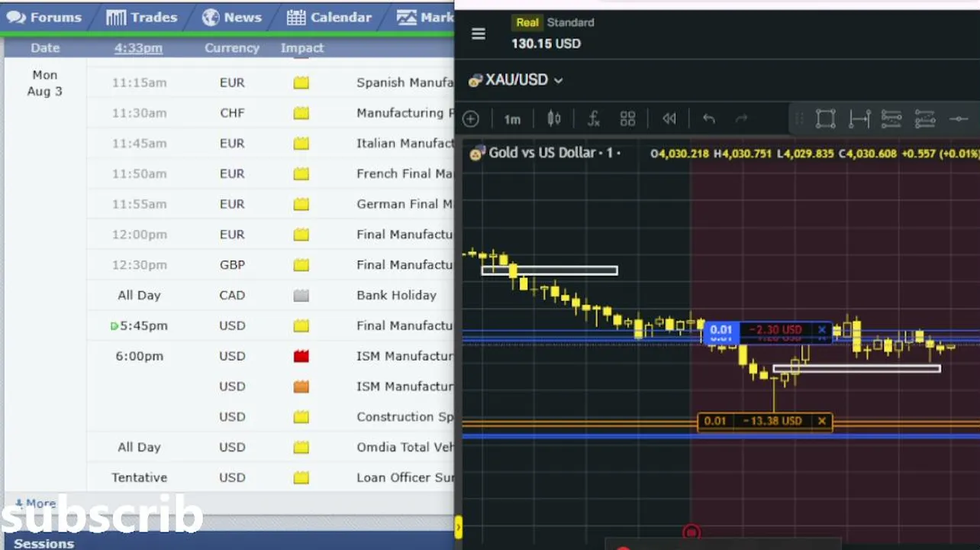The image size is (980, 550).
Task: Click the 130.15 USD balance value
Action: 546,44
